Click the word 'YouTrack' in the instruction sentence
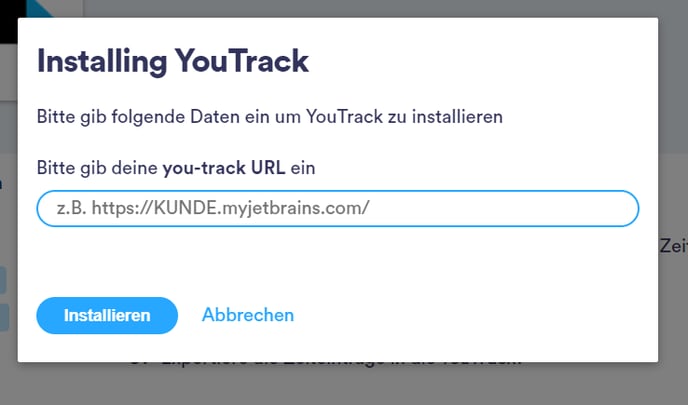 [344, 117]
